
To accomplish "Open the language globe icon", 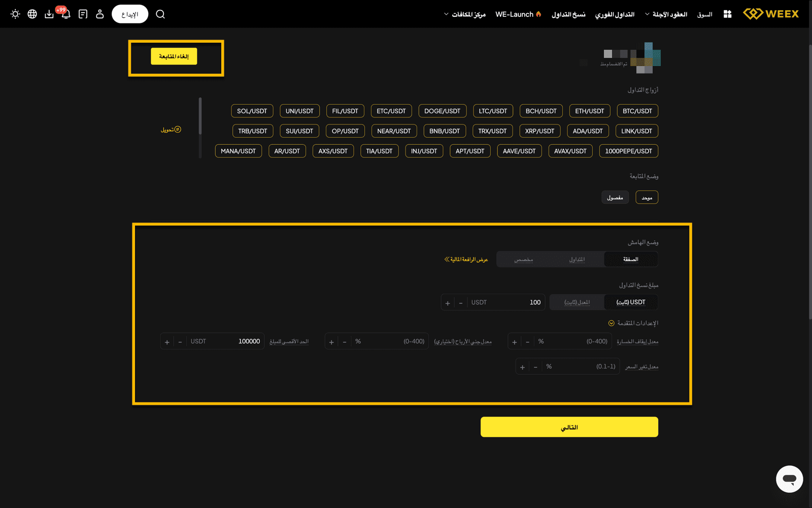I will 32,14.
